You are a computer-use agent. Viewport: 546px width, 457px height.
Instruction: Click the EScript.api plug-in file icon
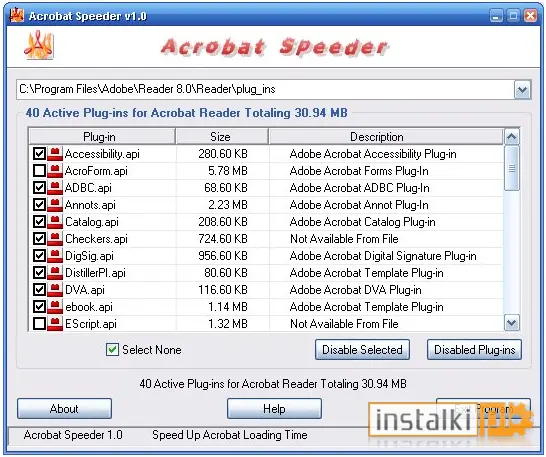pos(55,324)
